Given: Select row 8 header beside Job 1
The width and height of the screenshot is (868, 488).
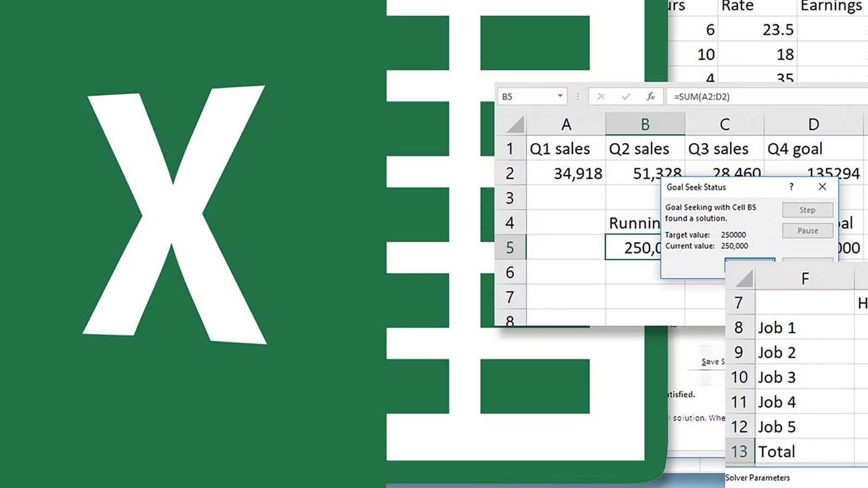Looking at the screenshot, I should (739, 328).
